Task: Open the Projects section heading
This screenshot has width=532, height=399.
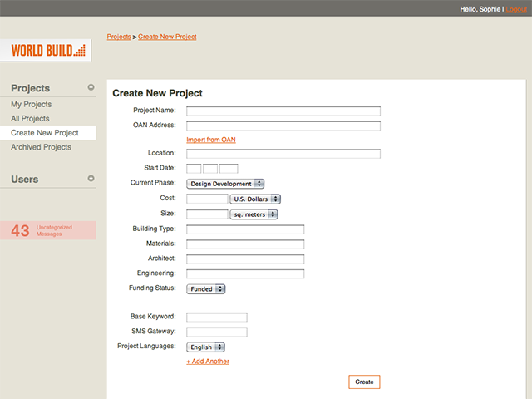Action: pos(30,88)
